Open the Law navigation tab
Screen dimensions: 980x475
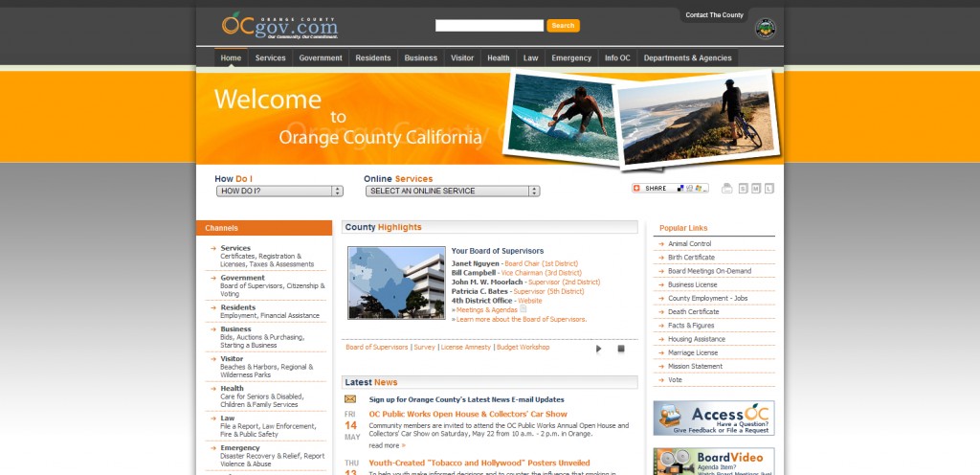pos(530,58)
